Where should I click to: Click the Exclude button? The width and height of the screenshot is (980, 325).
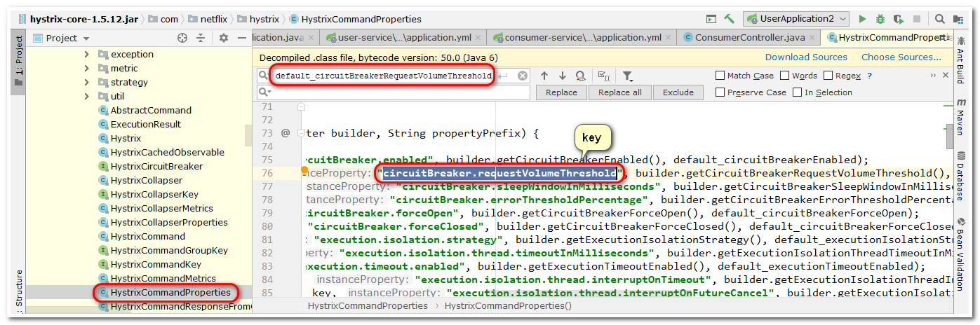(678, 92)
